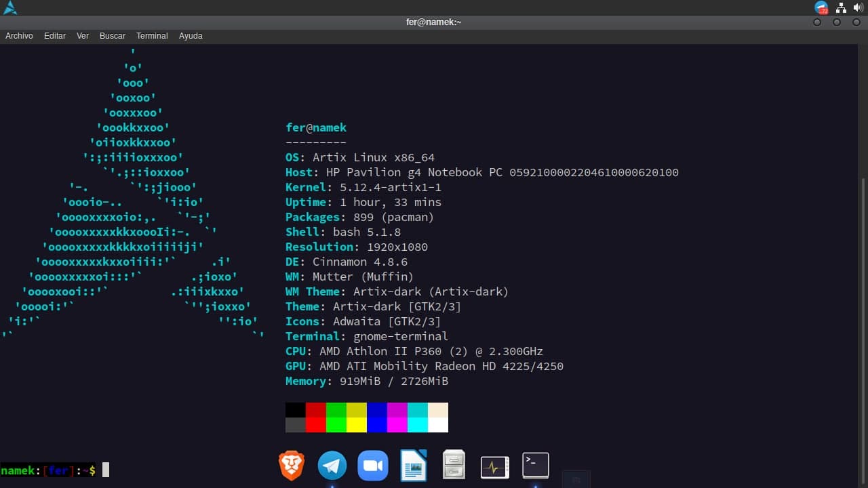Image resolution: width=868 pixels, height=488 pixels.
Task: Open the Terminal menu
Action: 152,36
